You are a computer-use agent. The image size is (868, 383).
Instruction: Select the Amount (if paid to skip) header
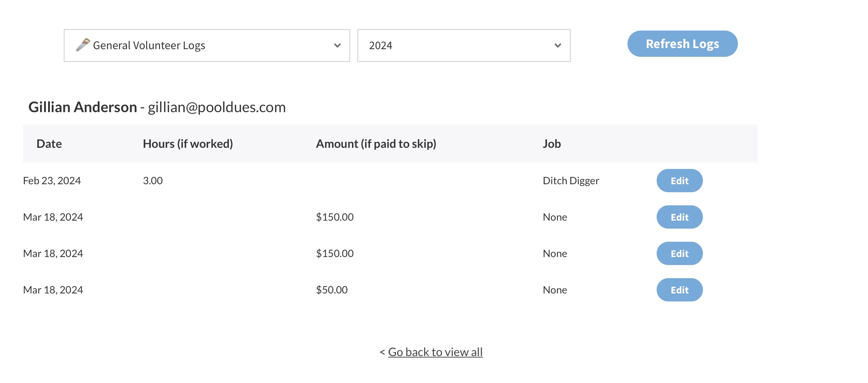tap(376, 144)
